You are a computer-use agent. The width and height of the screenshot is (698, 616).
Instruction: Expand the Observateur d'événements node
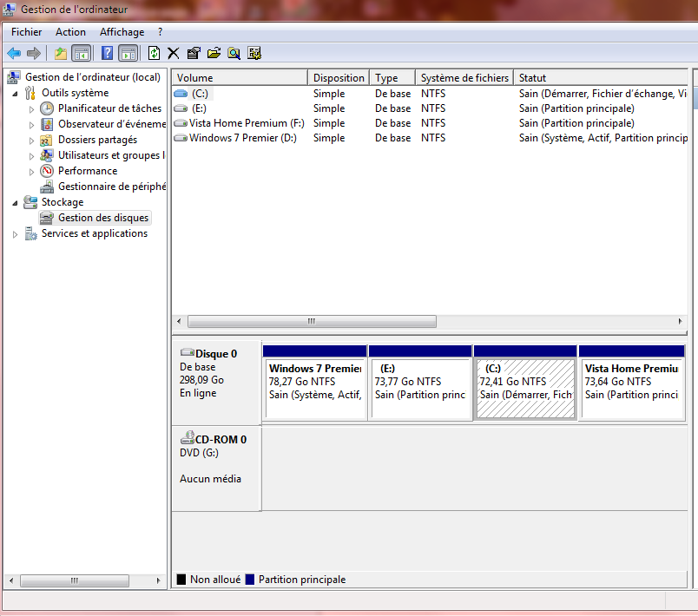tap(31, 125)
